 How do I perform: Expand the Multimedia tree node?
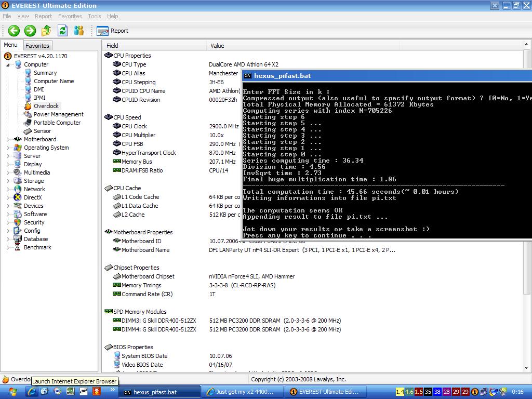pyautogui.click(x=8, y=172)
